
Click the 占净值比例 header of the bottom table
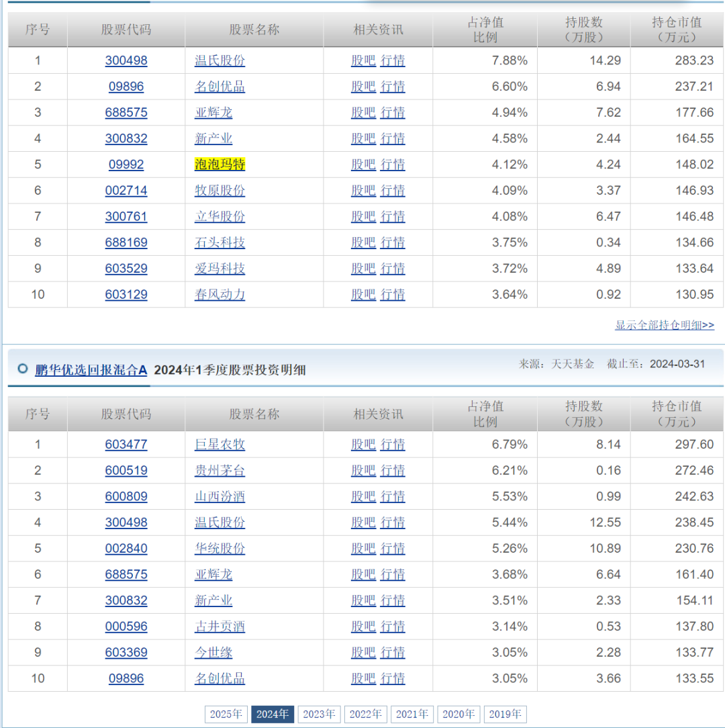(485, 414)
